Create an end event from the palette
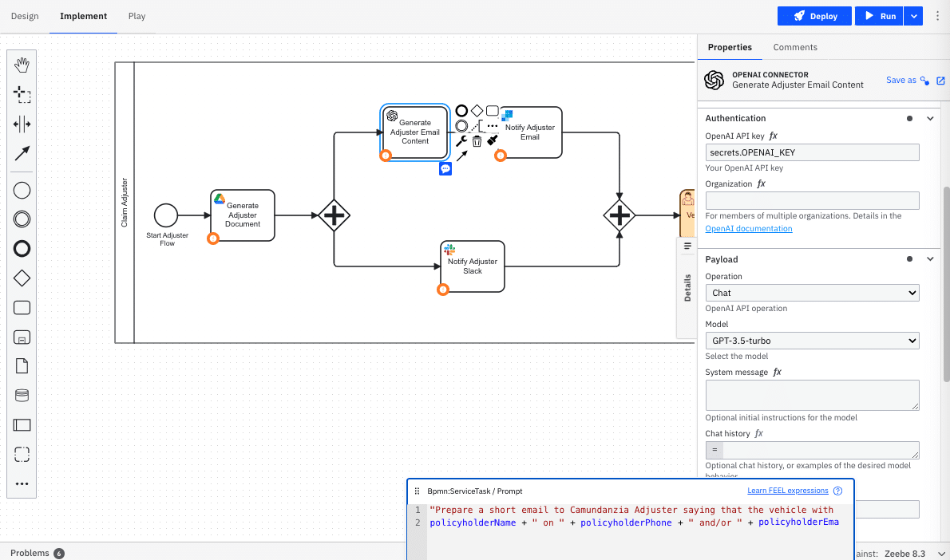Viewport: 950px width, 560px height. (x=22, y=249)
